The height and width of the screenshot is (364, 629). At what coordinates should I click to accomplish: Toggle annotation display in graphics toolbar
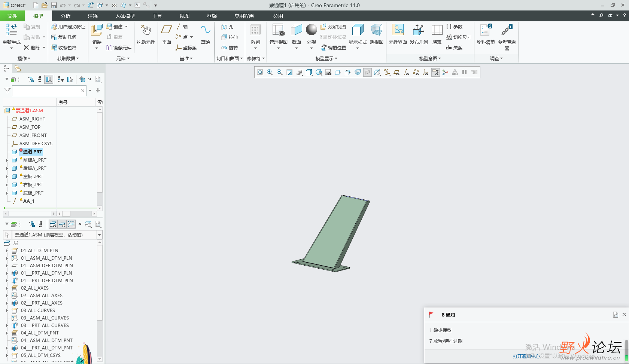click(x=435, y=72)
